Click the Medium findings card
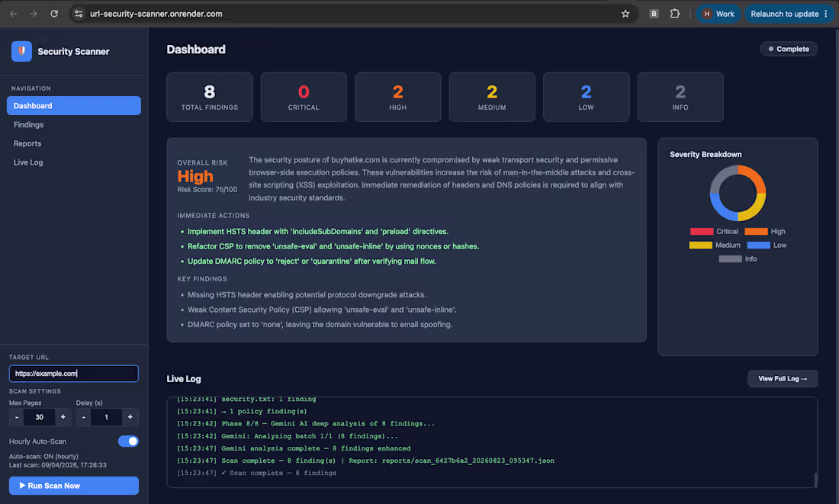Image resolution: width=839 pixels, height=504 pixels. click(492, 97)
